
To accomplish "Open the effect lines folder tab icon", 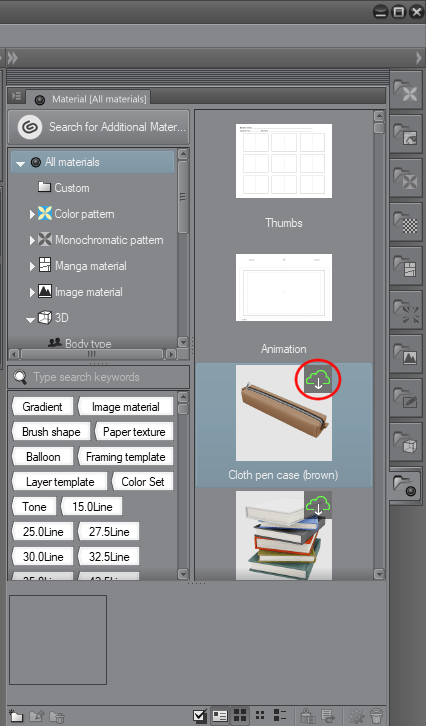I will [406, 311].
